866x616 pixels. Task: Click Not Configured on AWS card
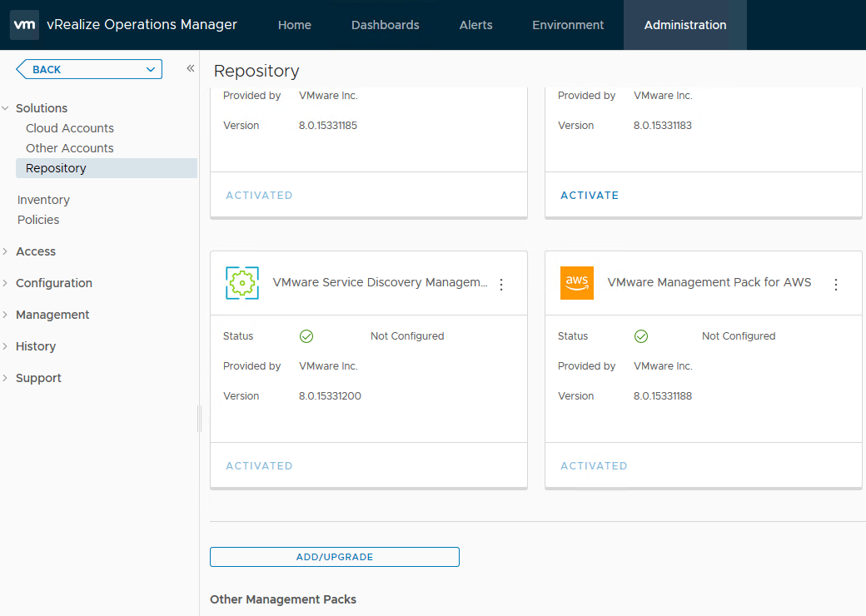click(x=739, y=336)
